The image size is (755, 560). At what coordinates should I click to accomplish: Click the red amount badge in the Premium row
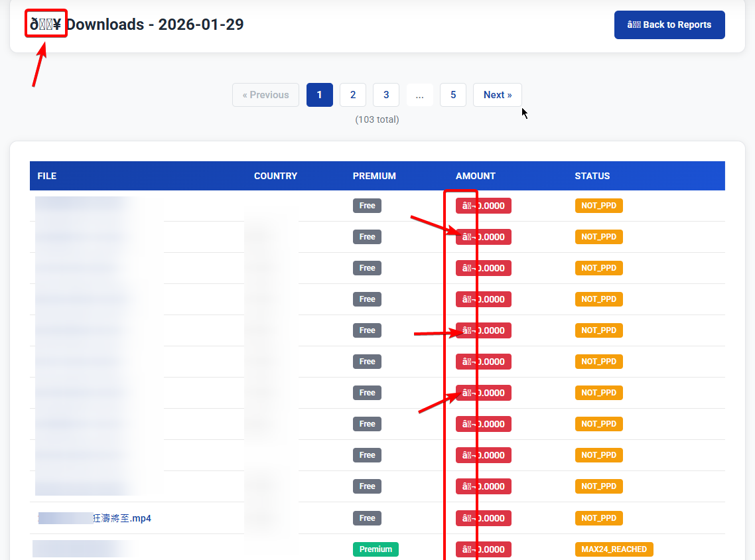click(x=483, y=549)
